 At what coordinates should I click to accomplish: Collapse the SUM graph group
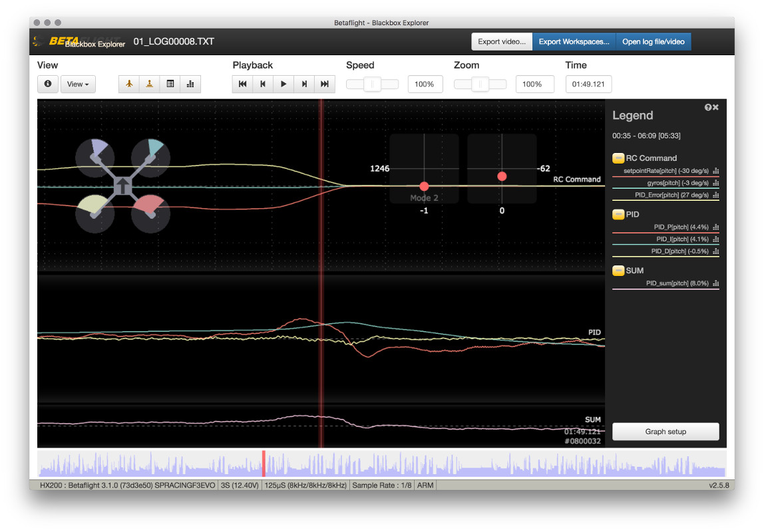[618, 271]
